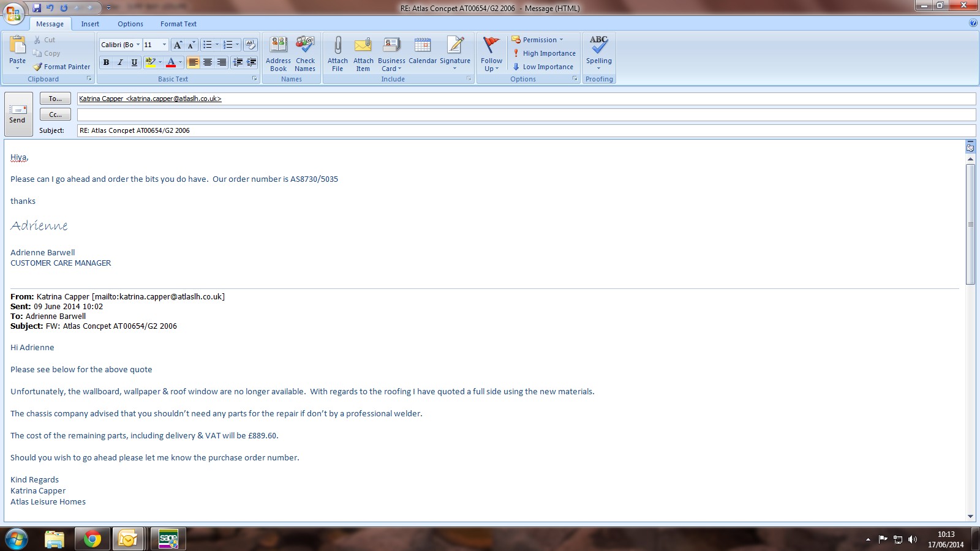Open the volume control in system tray
The height and width of the screenshot is (551, 980).
click(x=913, y=539)
